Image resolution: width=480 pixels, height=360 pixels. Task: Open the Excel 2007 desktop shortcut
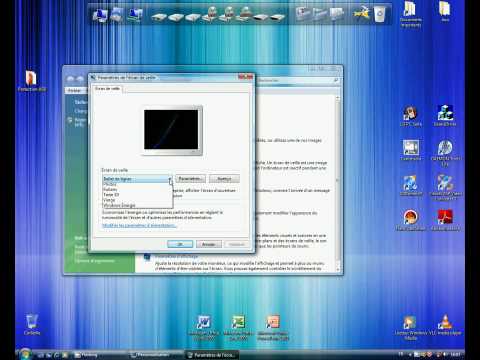(238, 328)
